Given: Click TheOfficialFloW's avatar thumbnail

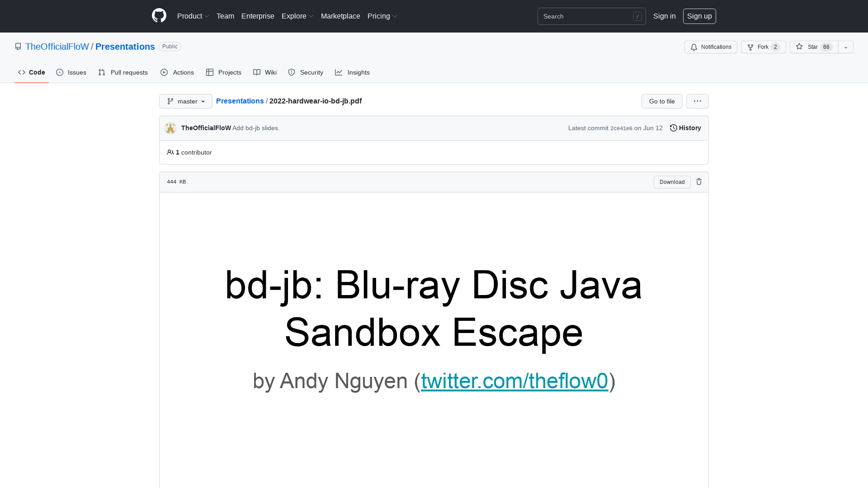Looking at the screenshot, I should tap(170, 128).
